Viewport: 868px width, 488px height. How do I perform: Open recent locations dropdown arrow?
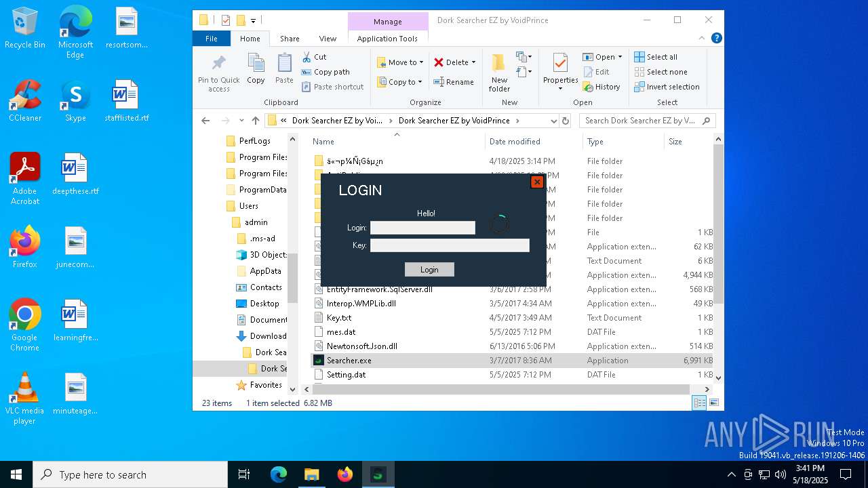point(241,121)
